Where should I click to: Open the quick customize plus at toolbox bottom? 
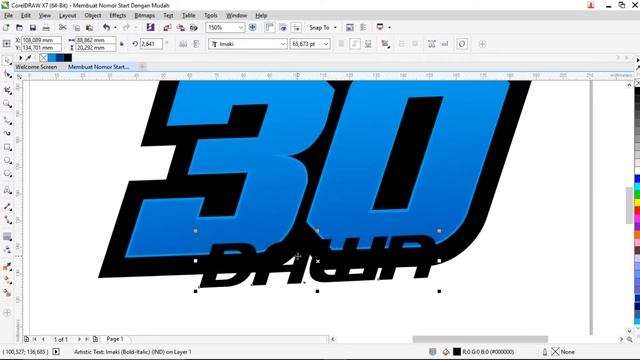point(7,313)
